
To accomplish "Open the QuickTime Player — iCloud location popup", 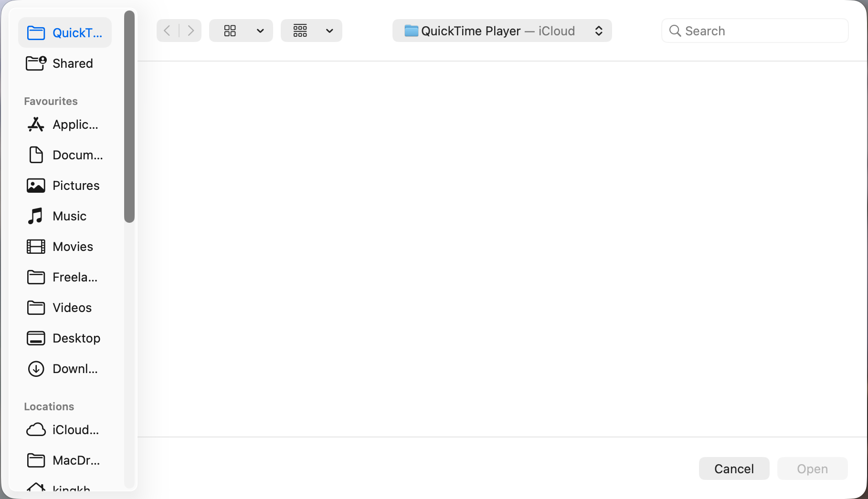I will (502, 31).
